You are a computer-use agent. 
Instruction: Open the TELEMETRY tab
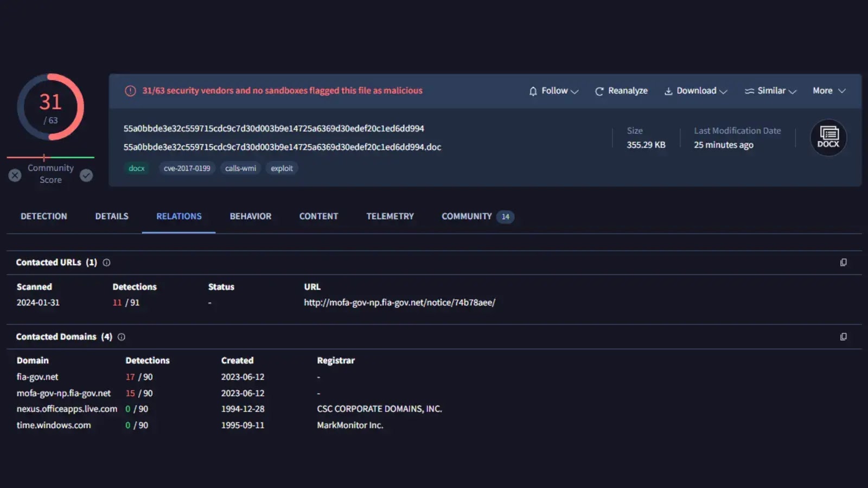click(390, 216)
